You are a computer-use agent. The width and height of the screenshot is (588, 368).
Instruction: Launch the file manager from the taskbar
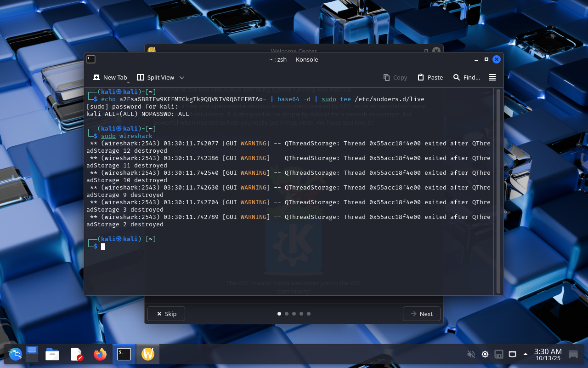pyautogui.click(x=52, y=354)
